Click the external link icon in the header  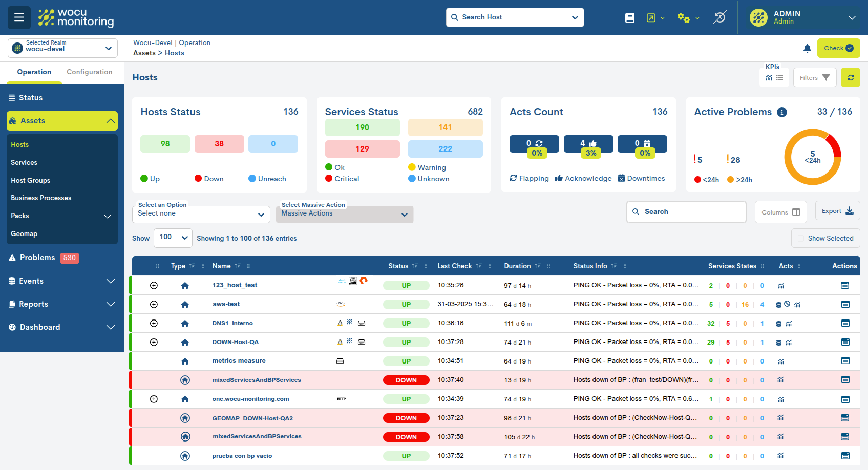[651, 17]
